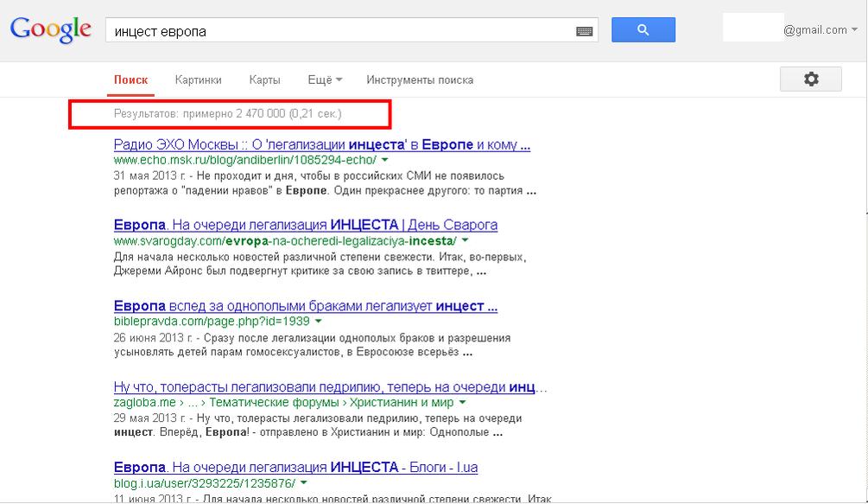Image resolution: width=868 pixels, height=504 pixels.
Task: Open the settings gear menu
Action: [810, 79]
